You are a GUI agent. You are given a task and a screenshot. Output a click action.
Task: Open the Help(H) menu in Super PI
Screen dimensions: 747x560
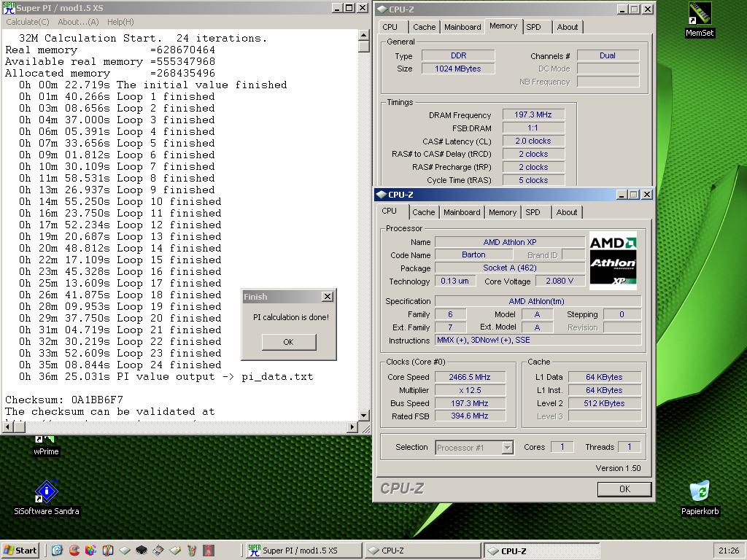click(120, 22)
